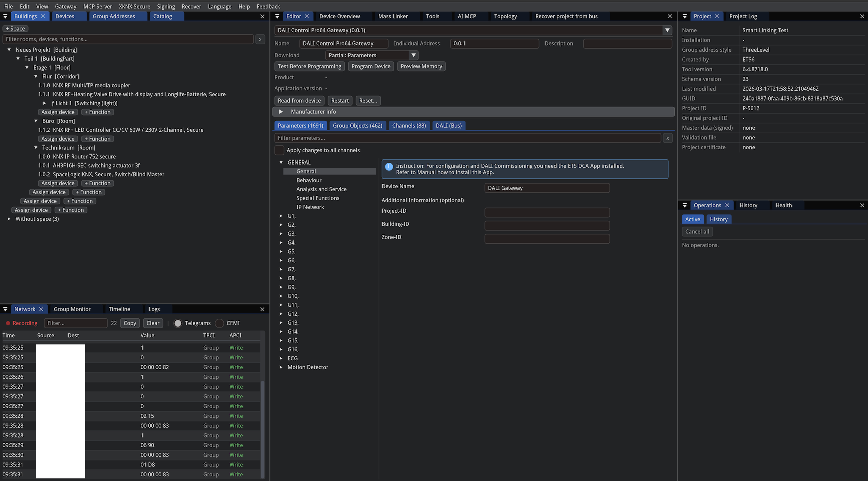The height and width of the screenshot is (481, 868).
Task: Close the Editor panel group with X
Action: point(670,16)
